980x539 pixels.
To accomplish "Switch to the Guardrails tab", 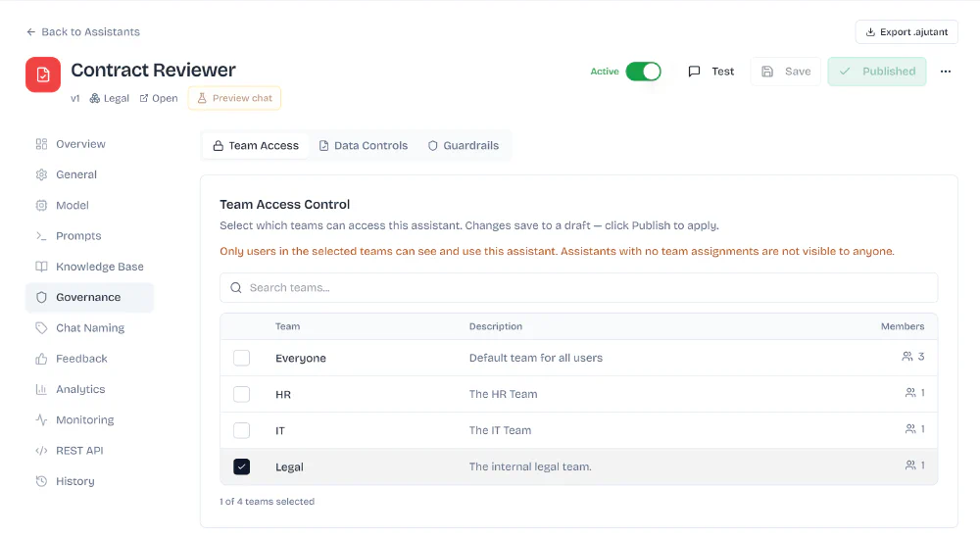I will point(464,146).
